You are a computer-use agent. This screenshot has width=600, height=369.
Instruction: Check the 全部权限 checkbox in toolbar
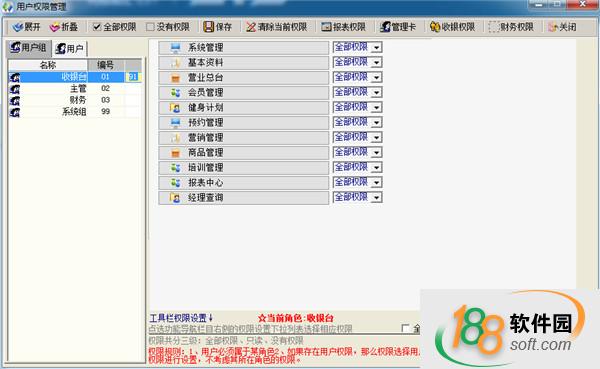click(x=97, y=27)
